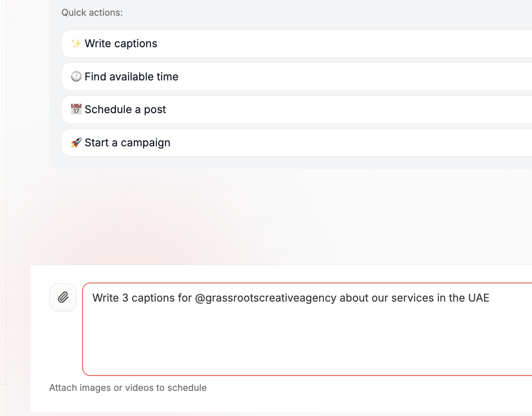The image size is (532, 416).
Task: Click the calendar icon on Schedule a post
Action: (76, 109)
